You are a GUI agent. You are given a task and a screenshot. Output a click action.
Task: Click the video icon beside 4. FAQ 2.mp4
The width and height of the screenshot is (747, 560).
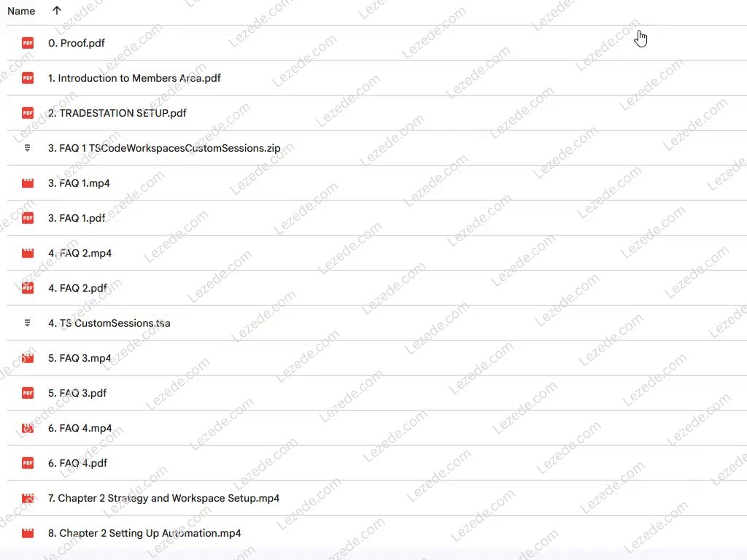pyautogui.click(x=28, y=253)
